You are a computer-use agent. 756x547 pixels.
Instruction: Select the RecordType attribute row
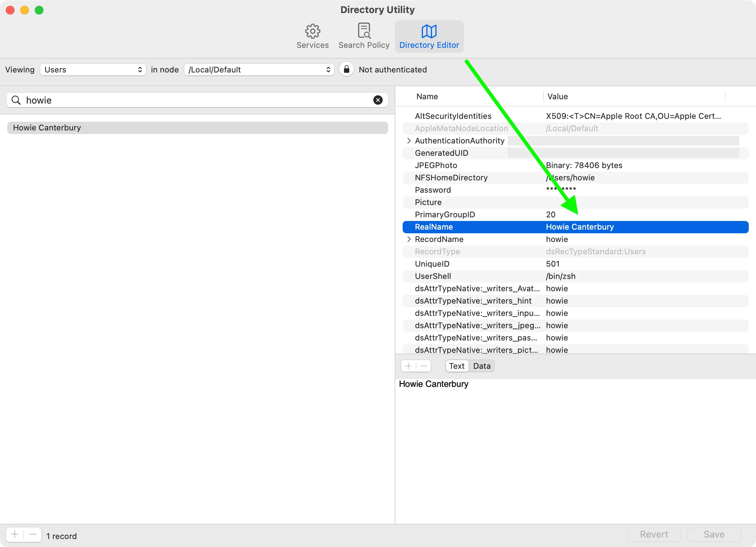pos(576,251)
